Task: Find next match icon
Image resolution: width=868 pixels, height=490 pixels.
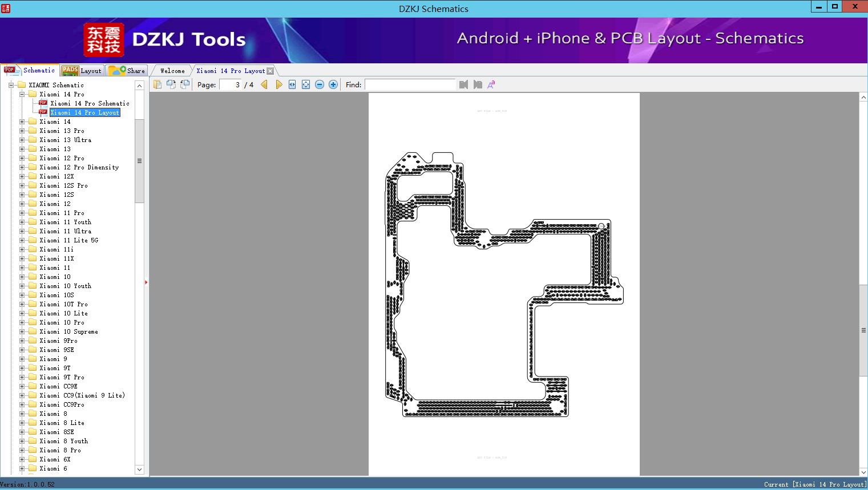Action: (x=478, y=84)
